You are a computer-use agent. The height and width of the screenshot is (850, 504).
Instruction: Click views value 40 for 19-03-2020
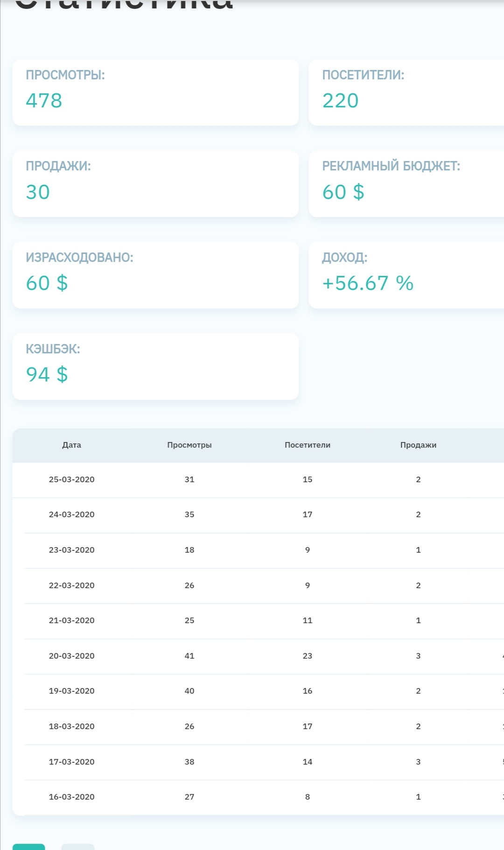point(189,691)
